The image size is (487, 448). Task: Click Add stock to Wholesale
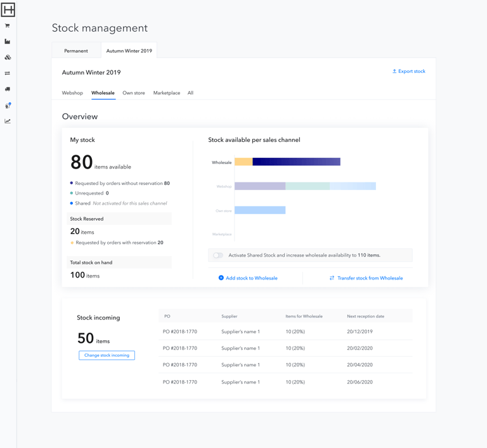pyautogui.click(x=248, y=278)
